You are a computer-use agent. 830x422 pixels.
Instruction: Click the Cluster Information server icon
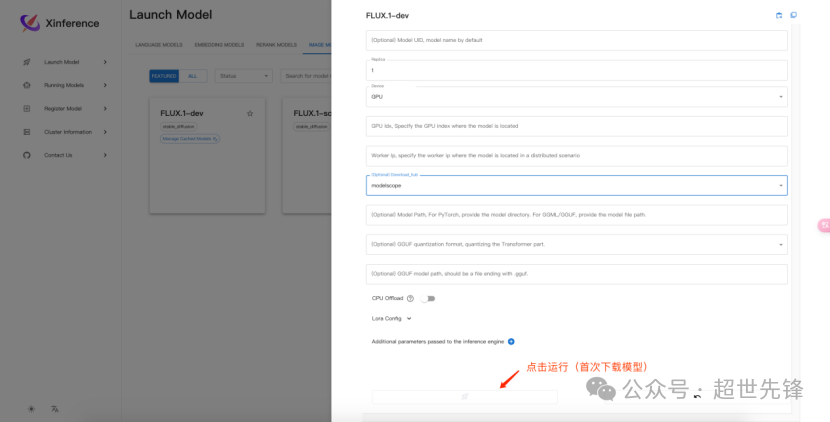point(27,132)
